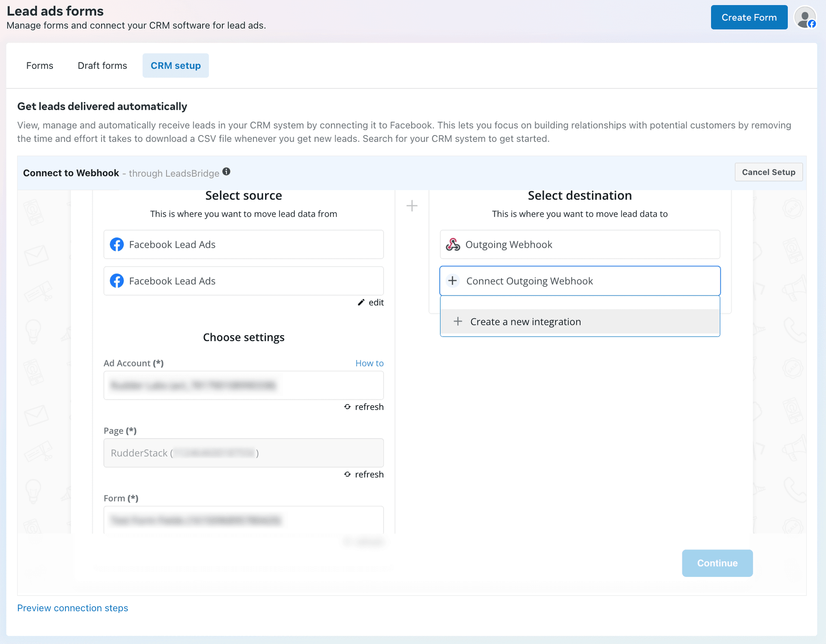Switch to the Forms tab

[39, 65]
